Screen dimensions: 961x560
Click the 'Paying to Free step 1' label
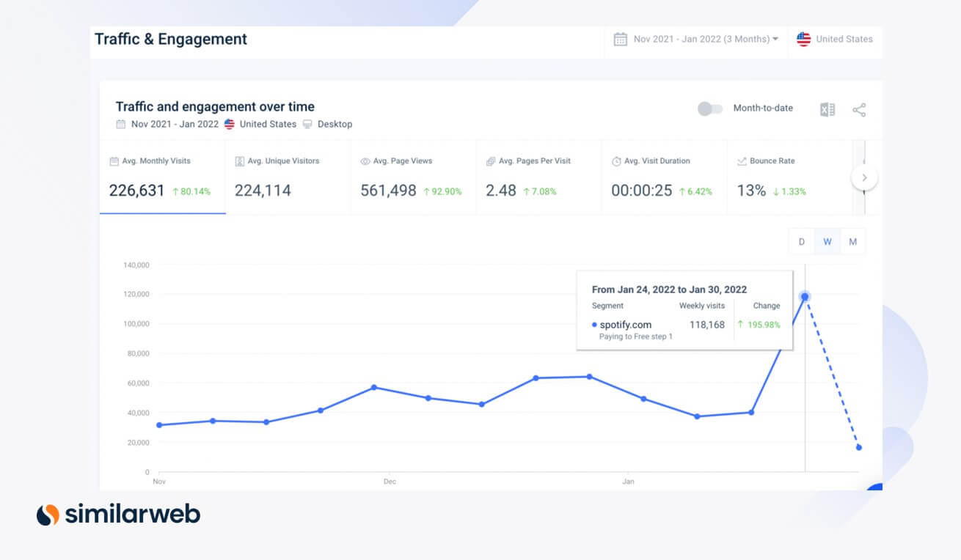click(636, 336)
